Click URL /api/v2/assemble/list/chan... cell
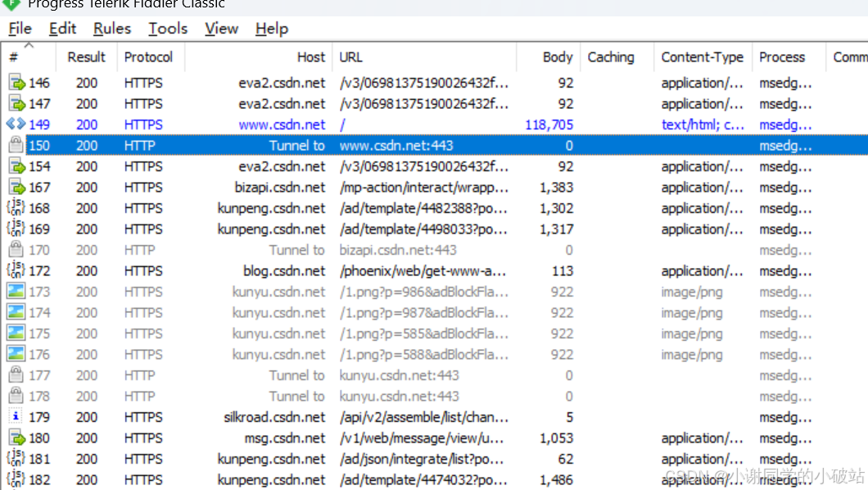Viewport: 868px width, 490px height. click(x=424, y=417)
